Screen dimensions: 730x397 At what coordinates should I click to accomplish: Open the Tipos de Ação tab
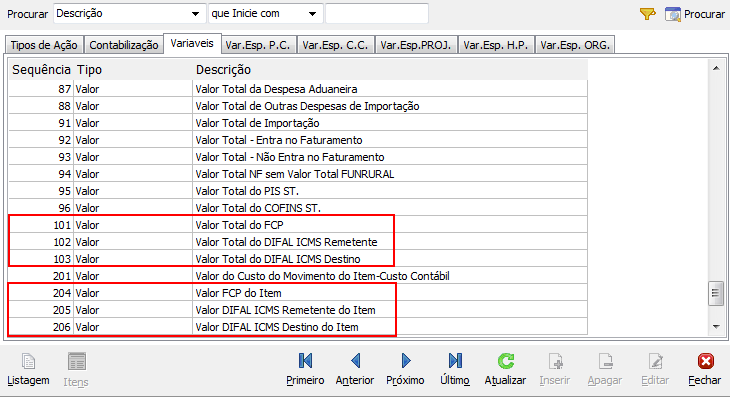pos(44,45)
